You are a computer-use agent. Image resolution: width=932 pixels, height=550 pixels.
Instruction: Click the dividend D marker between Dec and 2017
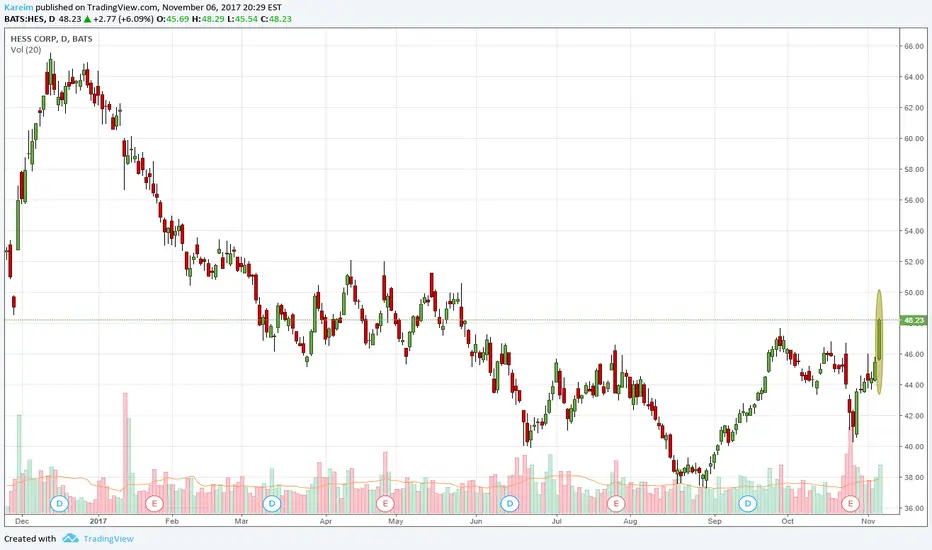[59, 504]
